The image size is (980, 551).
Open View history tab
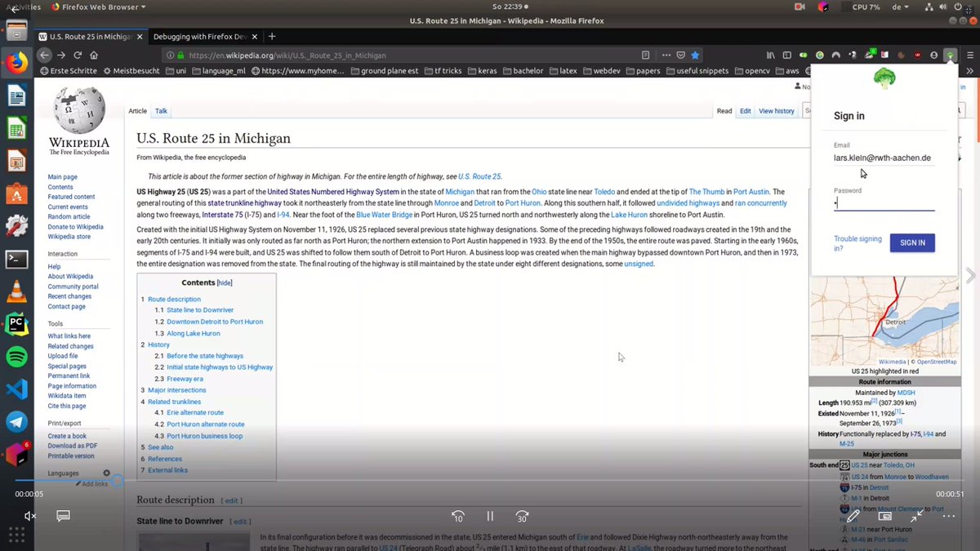(x=777, y=111)
